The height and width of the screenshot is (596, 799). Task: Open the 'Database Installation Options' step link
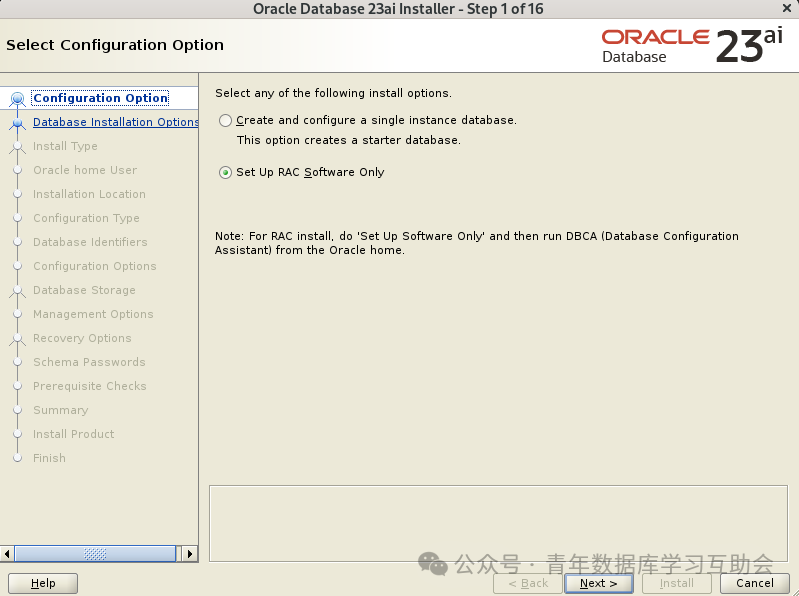point(116,122)
